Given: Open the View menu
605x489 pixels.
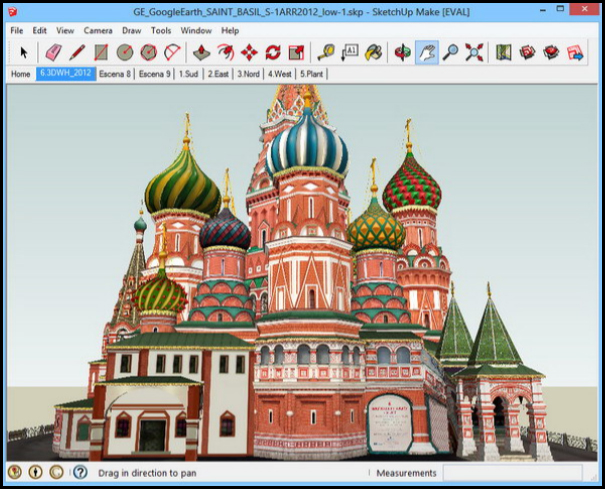Looking at the screenshot, I should [x=65, y=30].
